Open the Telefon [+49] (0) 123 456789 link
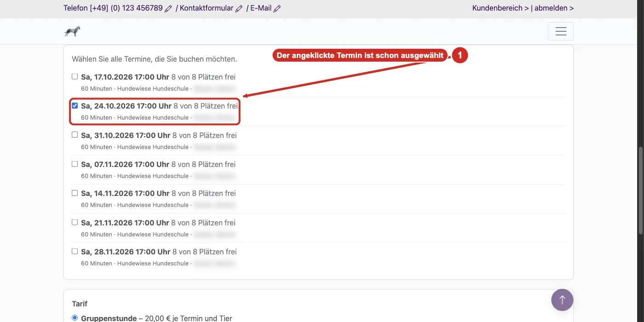 113,8
